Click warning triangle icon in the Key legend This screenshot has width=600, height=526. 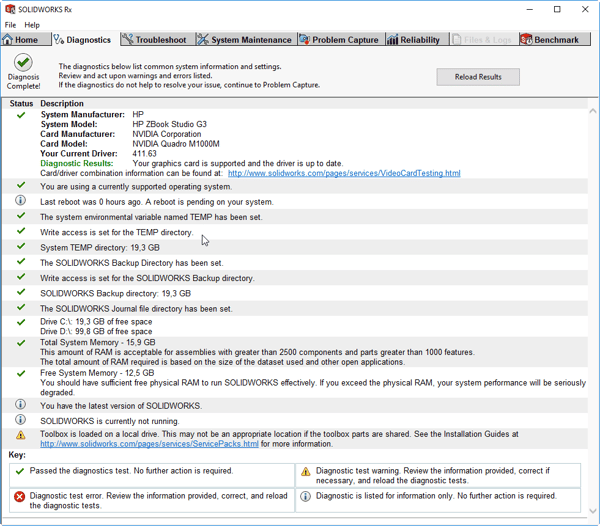305,472
